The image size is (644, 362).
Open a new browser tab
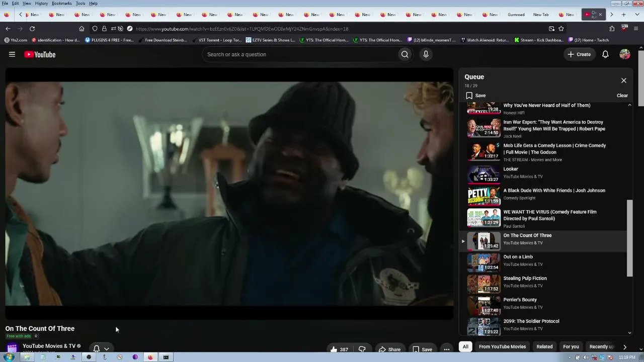(623, 15)
